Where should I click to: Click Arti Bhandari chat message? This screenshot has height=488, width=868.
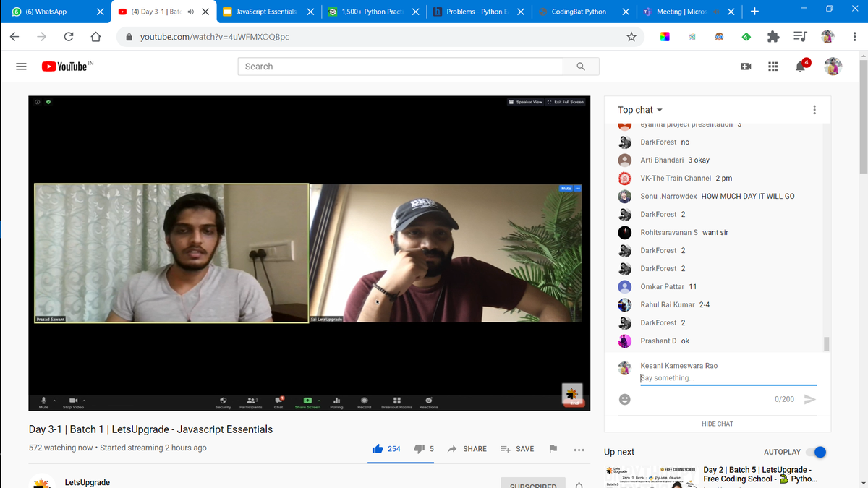(718, 160)
